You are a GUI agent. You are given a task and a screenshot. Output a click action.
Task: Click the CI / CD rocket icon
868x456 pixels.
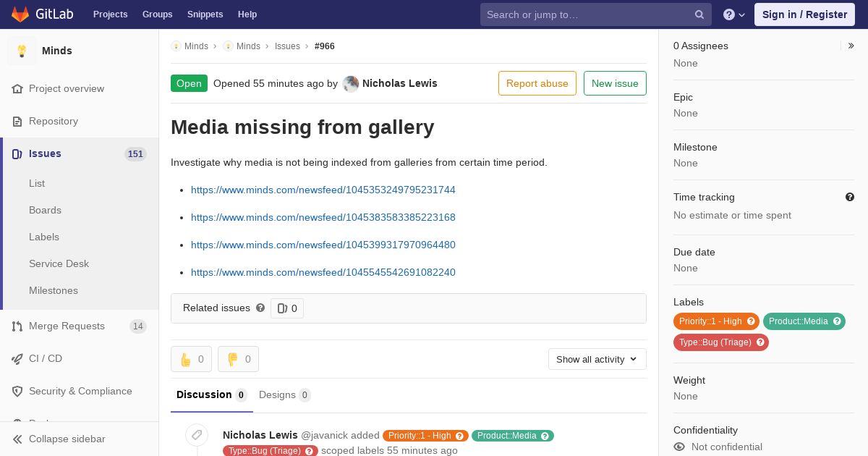tap(17, 358)
